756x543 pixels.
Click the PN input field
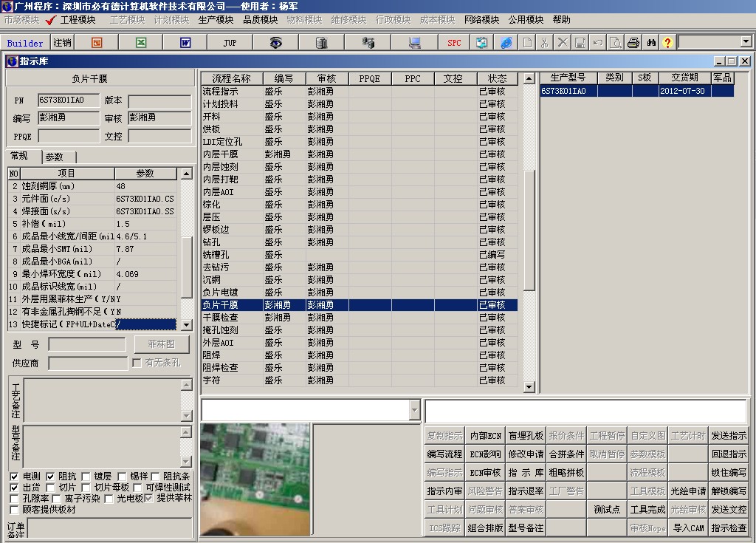(69, 100)
